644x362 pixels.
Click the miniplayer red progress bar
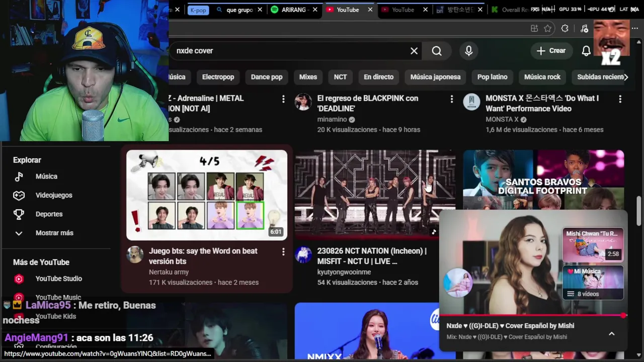coord(533,316)
